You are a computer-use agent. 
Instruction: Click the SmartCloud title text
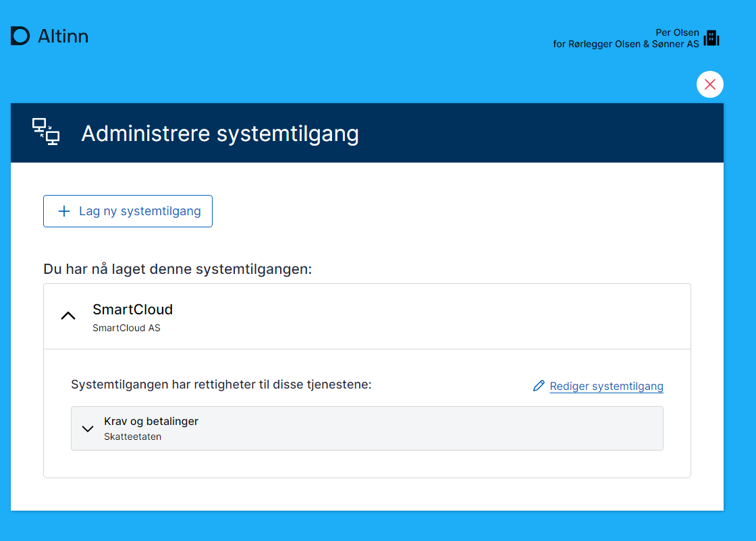[132, 309]
